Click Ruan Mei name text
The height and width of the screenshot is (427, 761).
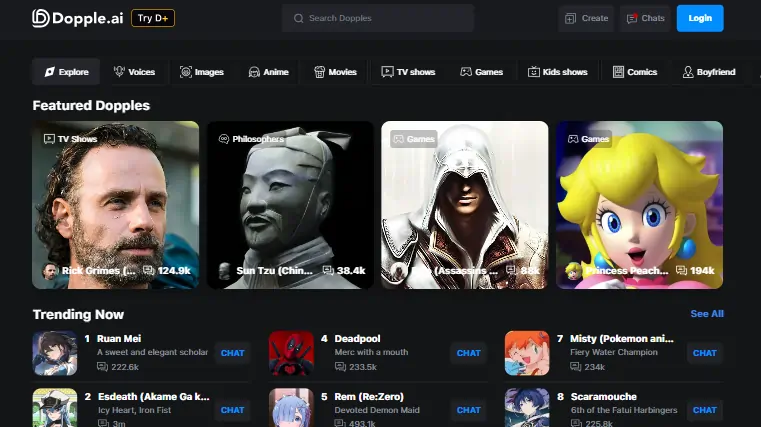119,339
